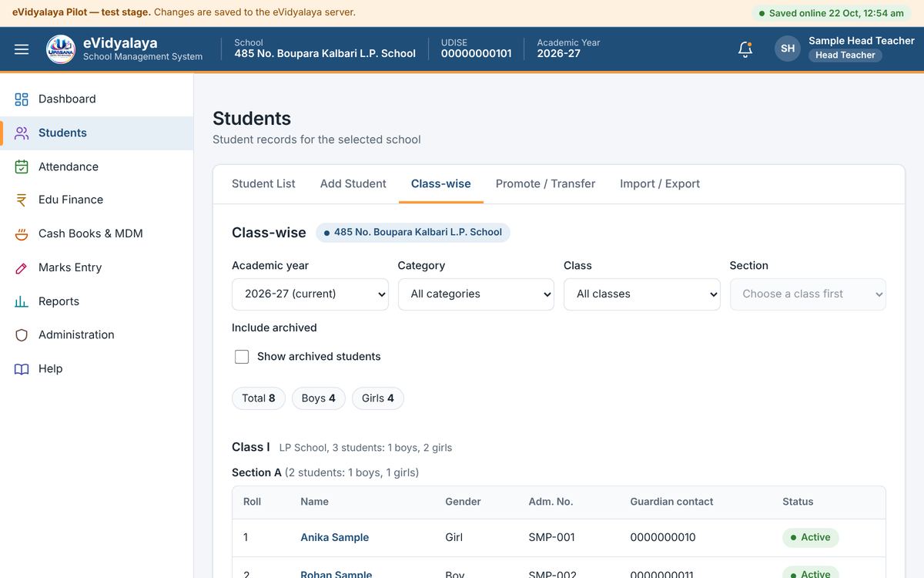Enable Show archived students checkbox
The height and width of the screenshot is (578, 924).
(x=242, y=357)
